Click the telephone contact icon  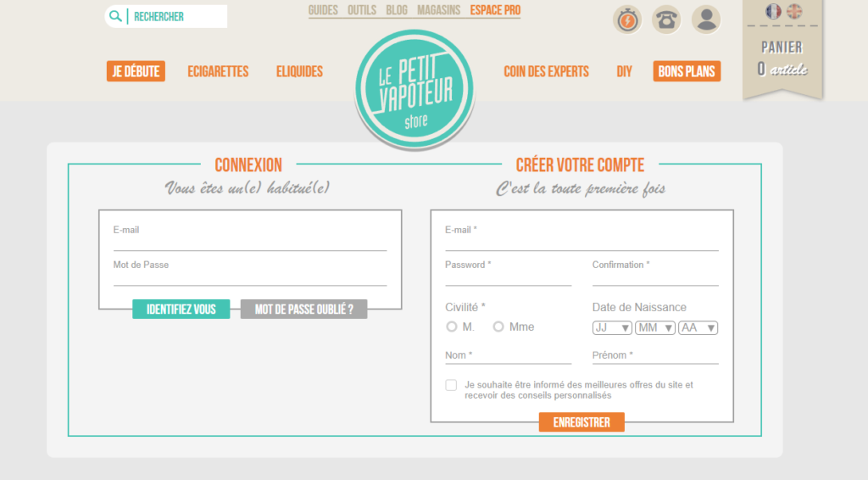[666, 20]
